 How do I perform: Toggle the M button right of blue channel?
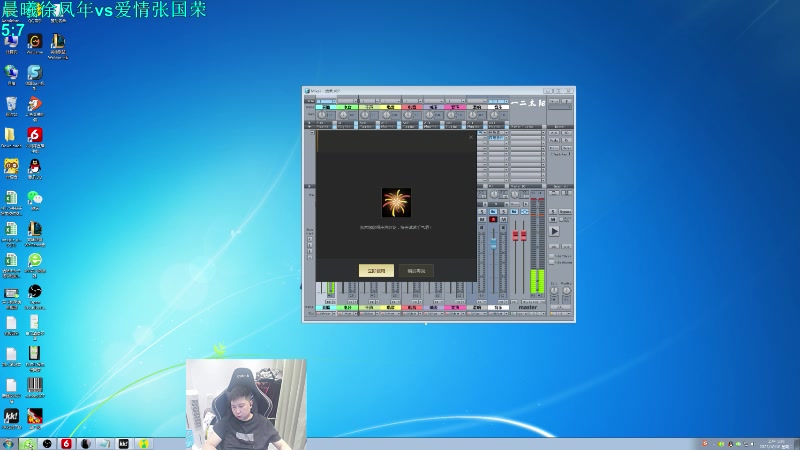pos(504,219)
